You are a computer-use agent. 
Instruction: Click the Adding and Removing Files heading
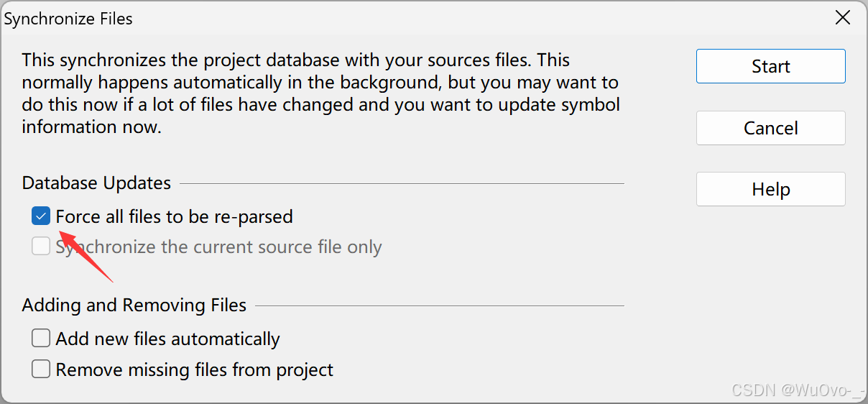coord(134,306)
